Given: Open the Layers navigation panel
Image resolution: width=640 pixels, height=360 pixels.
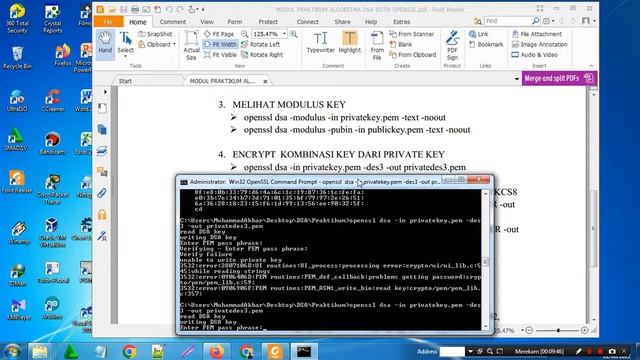Looking at the screenshot, I should (x=102, y=151).
